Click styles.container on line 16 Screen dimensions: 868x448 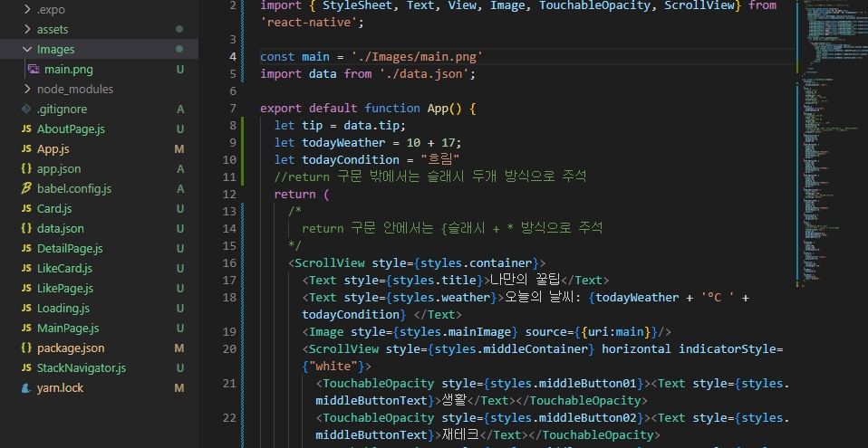click(x=477, y=262)
